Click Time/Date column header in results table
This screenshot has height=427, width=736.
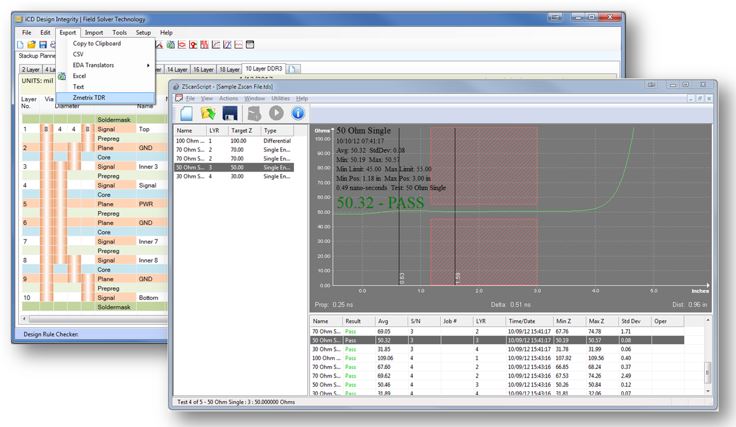[529, 321]
